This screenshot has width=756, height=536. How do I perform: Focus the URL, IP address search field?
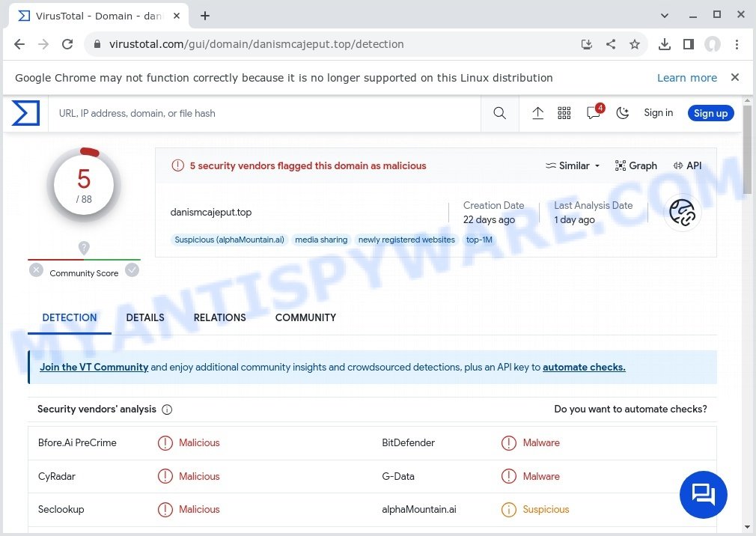[264, 113]
